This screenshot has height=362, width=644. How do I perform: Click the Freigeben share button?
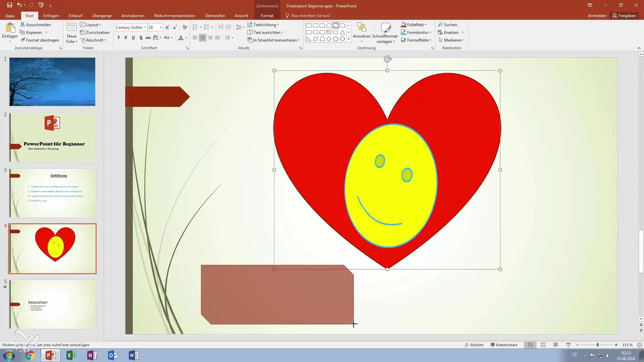tap(624, 16)
